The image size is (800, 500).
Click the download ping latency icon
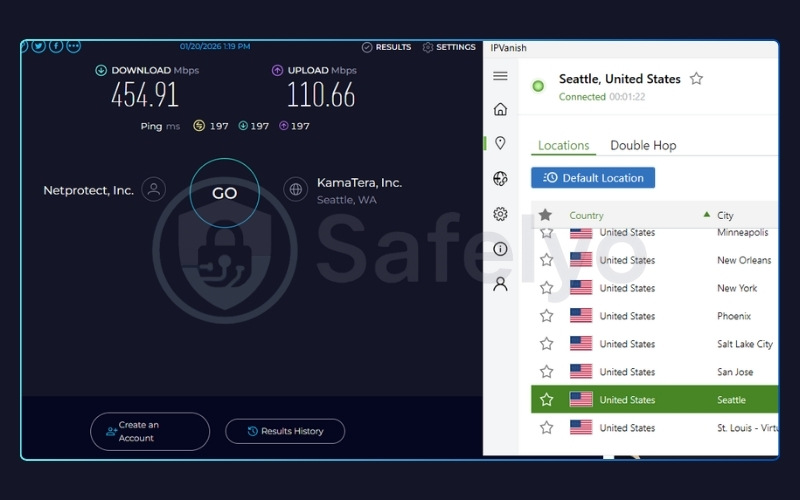243,126
